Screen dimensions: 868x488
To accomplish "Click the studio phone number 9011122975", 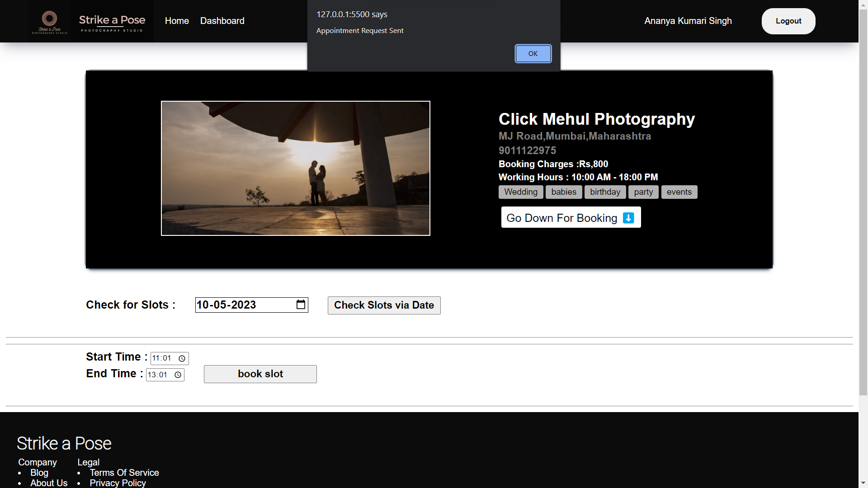I will (x=527, y=150).
